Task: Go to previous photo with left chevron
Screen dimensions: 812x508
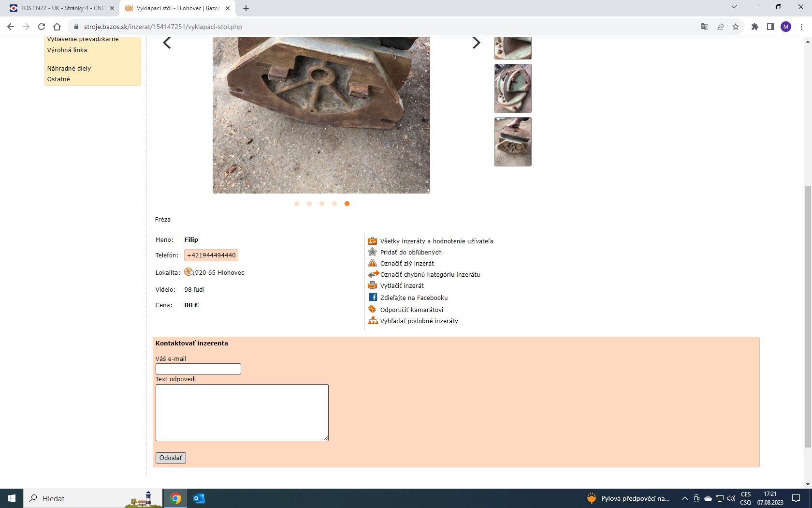Action: pos(167,43)
